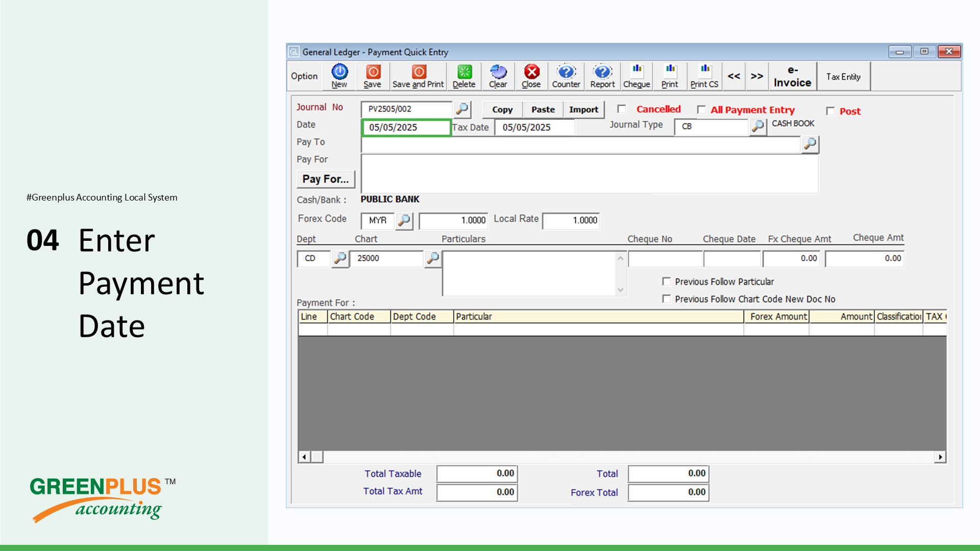Click the Pay For text area
This screenshot has width=980, height=551.
(590, 173)
